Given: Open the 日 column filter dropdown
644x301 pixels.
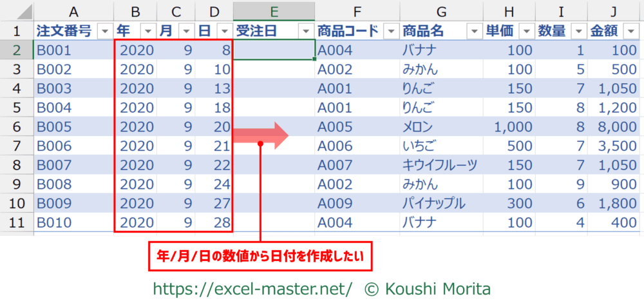Looking at the screenshot, I should click(223, 32).
